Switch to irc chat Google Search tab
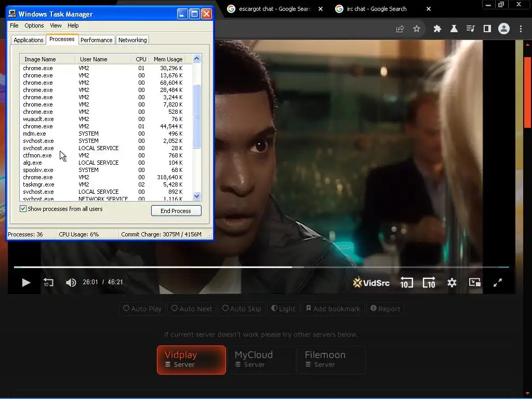This screenshot has width=532, height=399. click(377, 9)
